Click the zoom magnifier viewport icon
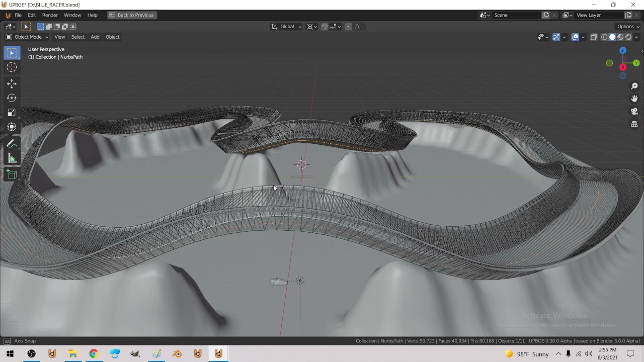The image size is (644, 362). [x=634, y=86]
